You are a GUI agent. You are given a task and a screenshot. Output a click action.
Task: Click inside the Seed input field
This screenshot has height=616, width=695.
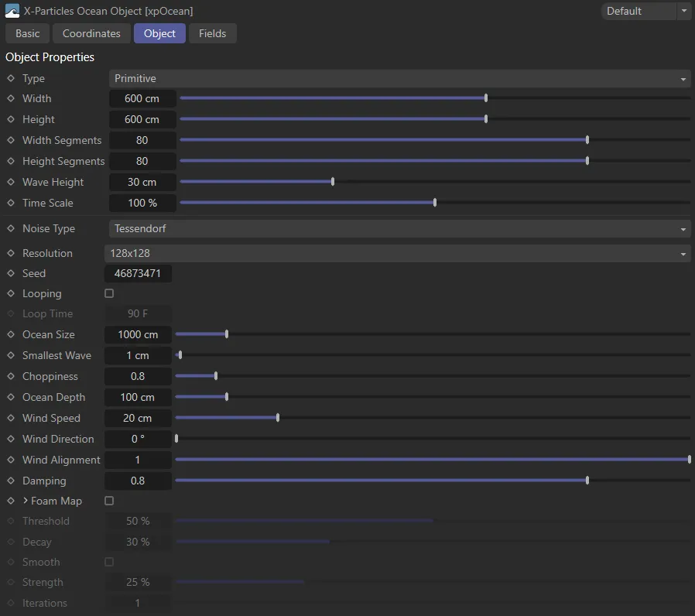pyautogui.click(x=138, y=273)
